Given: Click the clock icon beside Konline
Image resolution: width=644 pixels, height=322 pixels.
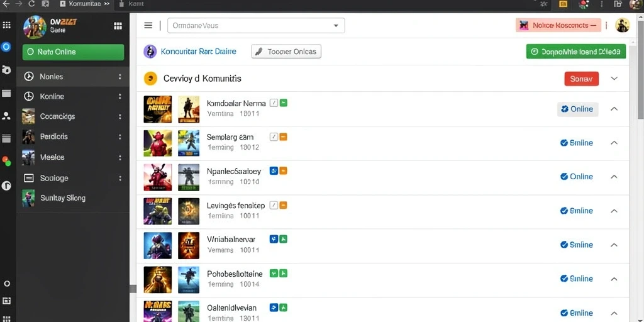Looking at the screenshot, I should point(29,96).
